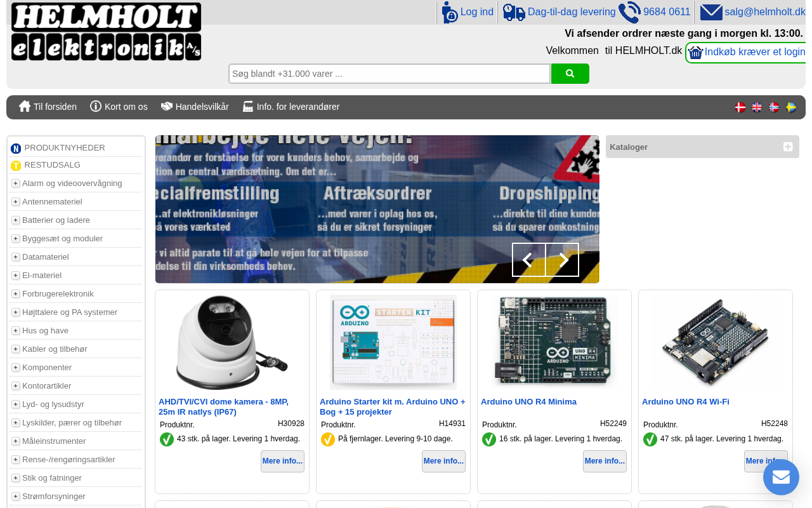Switch language with the Norwegian flag
The height and width of the screenshot is (508, 812).
774,107
